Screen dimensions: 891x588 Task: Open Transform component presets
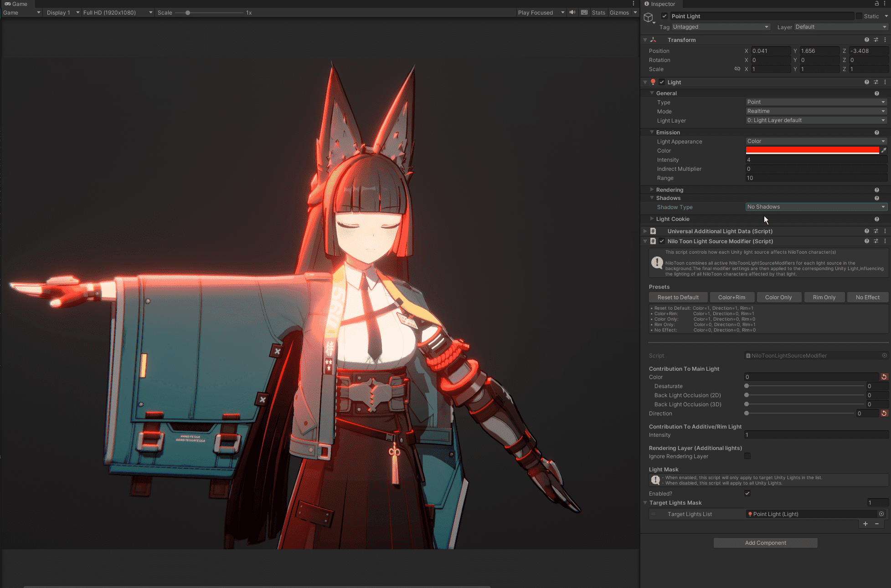coord(876,40)
